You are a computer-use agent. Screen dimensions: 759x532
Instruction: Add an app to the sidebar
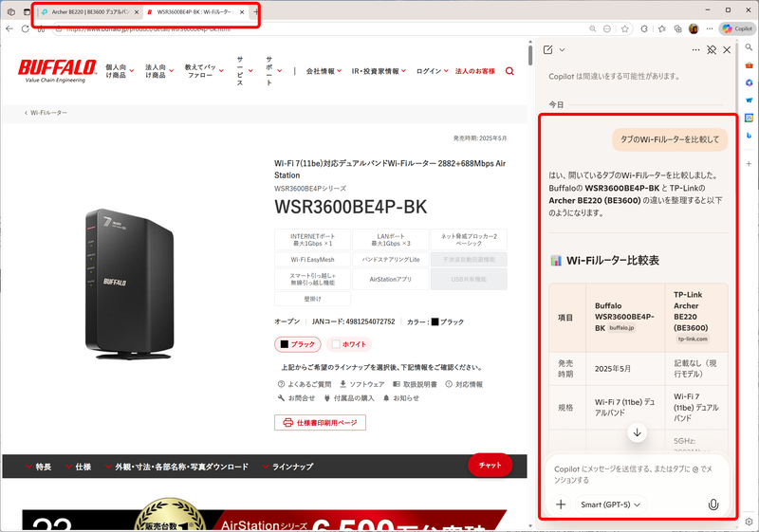click(x=749, y=163)
